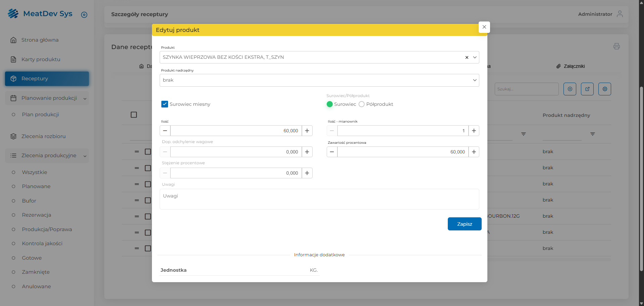
Task: Clear the selected product with X icon
Action: pyautogui.click(x=467, y=57)
